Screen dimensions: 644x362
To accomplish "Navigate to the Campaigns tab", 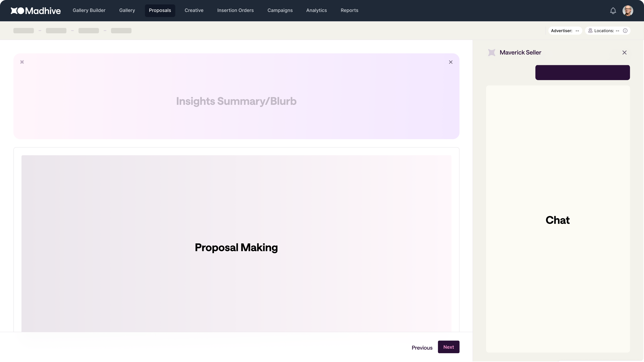I will click(280, 10).
